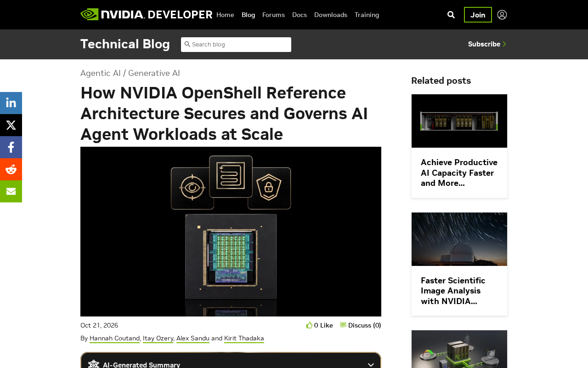Viewport: 588px width, 368px height.
Task: Open the third related post thumbnail
Action: pyautogui.click(x=459, y=349)
